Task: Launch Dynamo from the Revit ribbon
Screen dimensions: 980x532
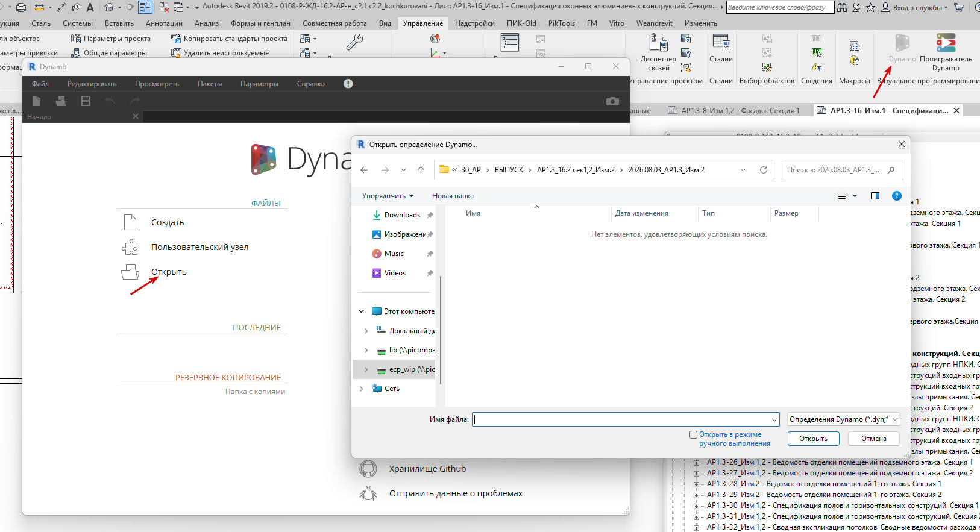Action: coord(902,48)
